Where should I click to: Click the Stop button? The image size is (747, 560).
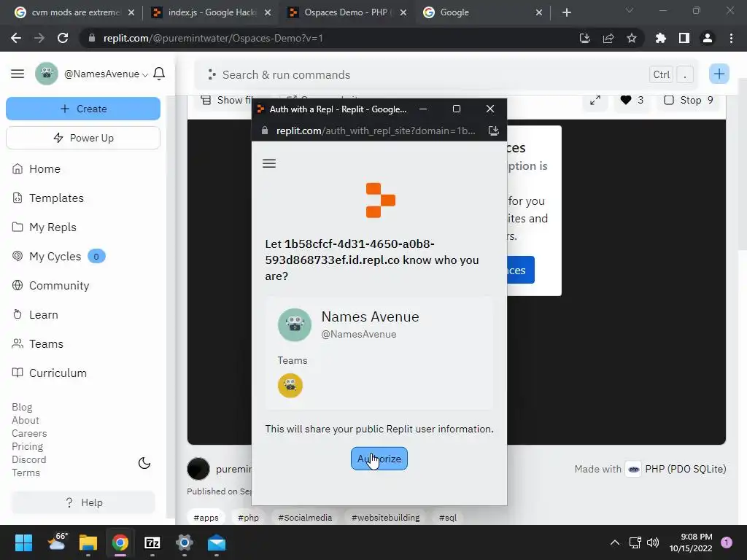coord(690,100)
